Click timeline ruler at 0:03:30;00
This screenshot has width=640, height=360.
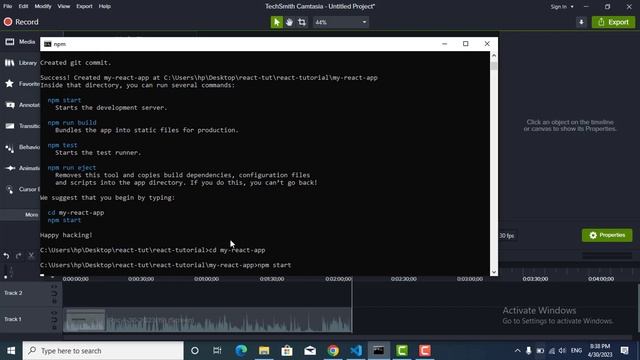[x=535, y=279]
